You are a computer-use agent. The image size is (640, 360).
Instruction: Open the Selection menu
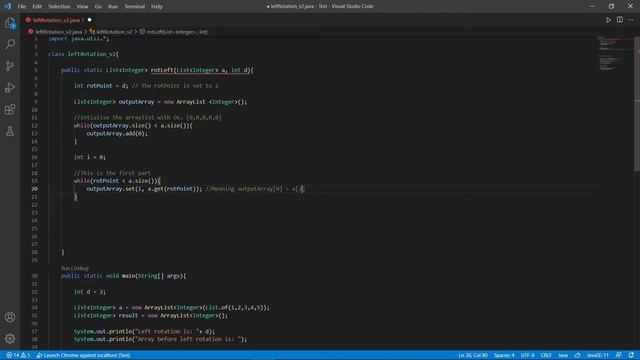pos(59,7)
